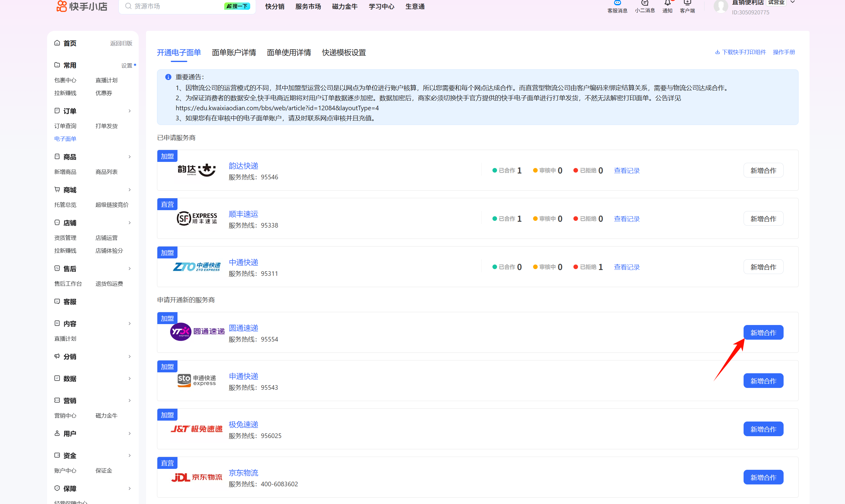Viewport: 845px width, 504px height.
Task: Click the 通知 notification bell icon
Action: (x=668, y=3)
